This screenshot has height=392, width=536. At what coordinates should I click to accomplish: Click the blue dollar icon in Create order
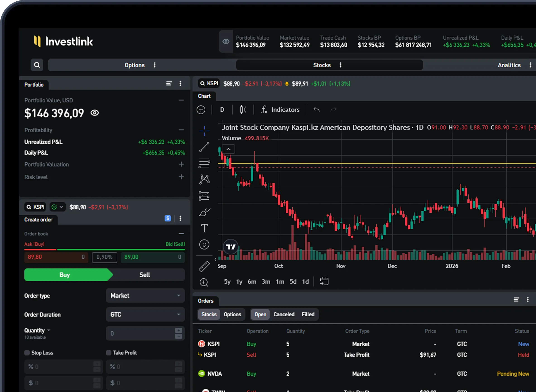(168, 218)
